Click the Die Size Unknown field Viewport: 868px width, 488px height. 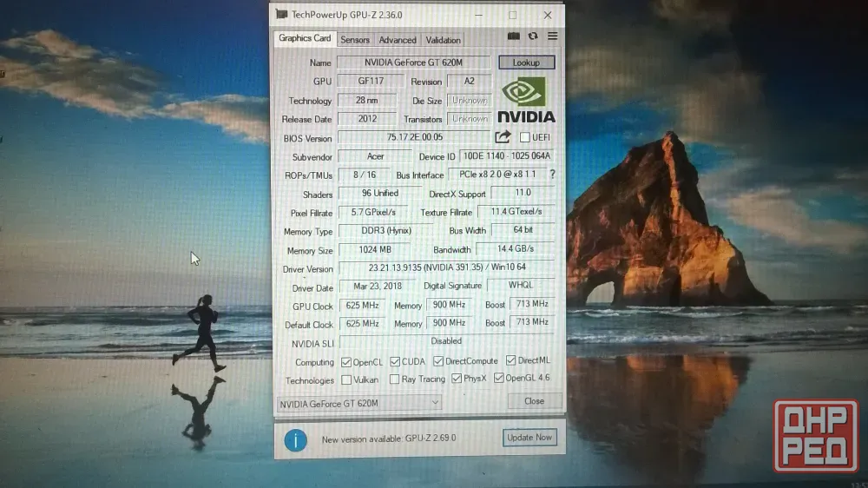470,100
